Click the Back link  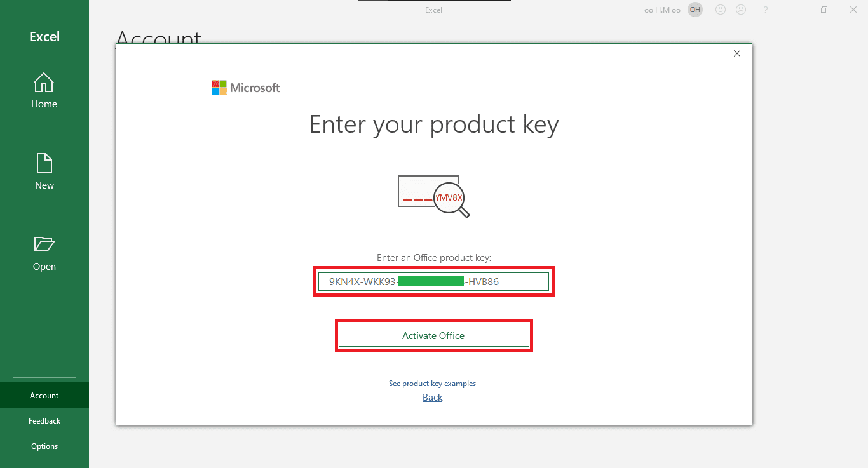[432, 398]
